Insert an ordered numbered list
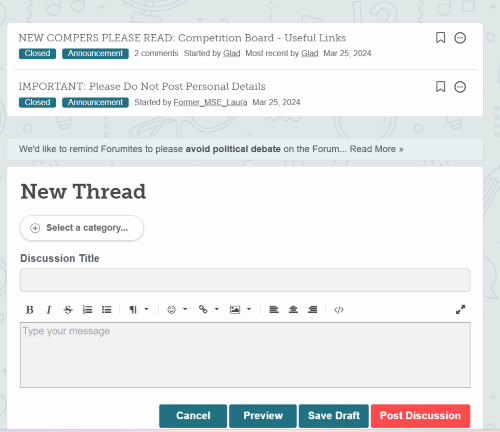This screenshot has height=432, width=500. click(87, 310)
